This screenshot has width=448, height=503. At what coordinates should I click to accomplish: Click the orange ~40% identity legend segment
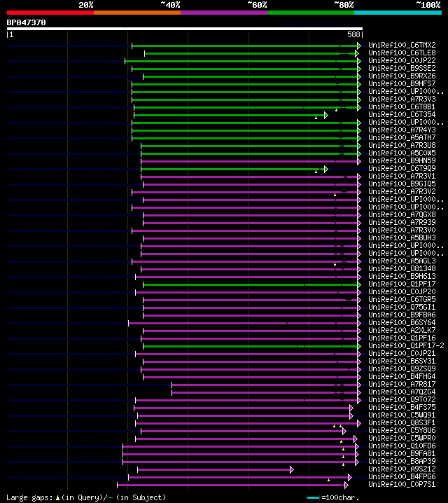(137, 13)
